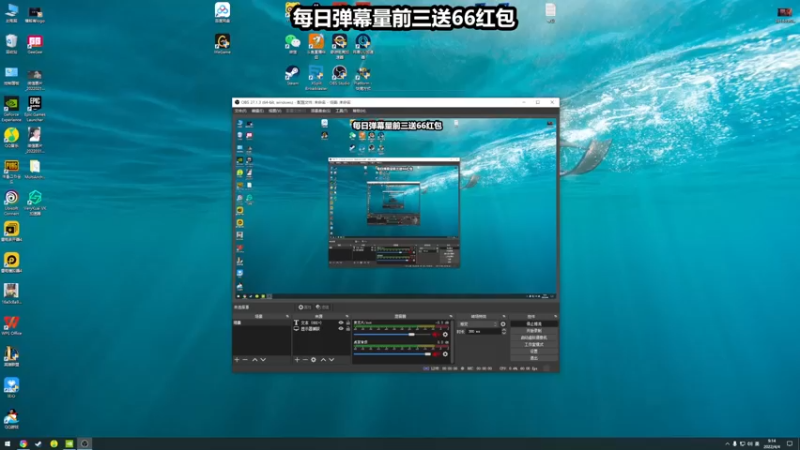The width and height of the screenshot is (800, 450).
Task: Toggle visibility of the display capture source
Action: [341, 329]
